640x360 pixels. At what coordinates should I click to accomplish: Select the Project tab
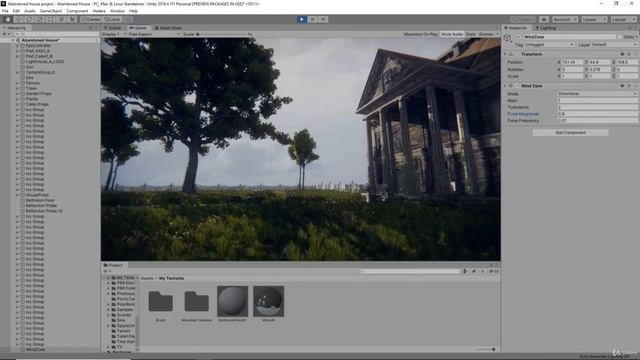(x=113, y=265)
